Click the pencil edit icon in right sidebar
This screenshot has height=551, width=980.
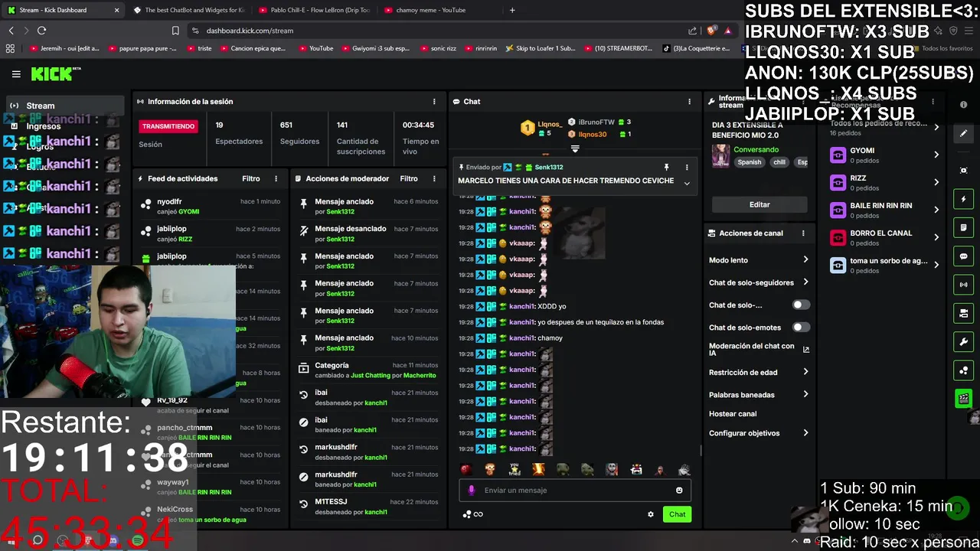pos(964,133)
